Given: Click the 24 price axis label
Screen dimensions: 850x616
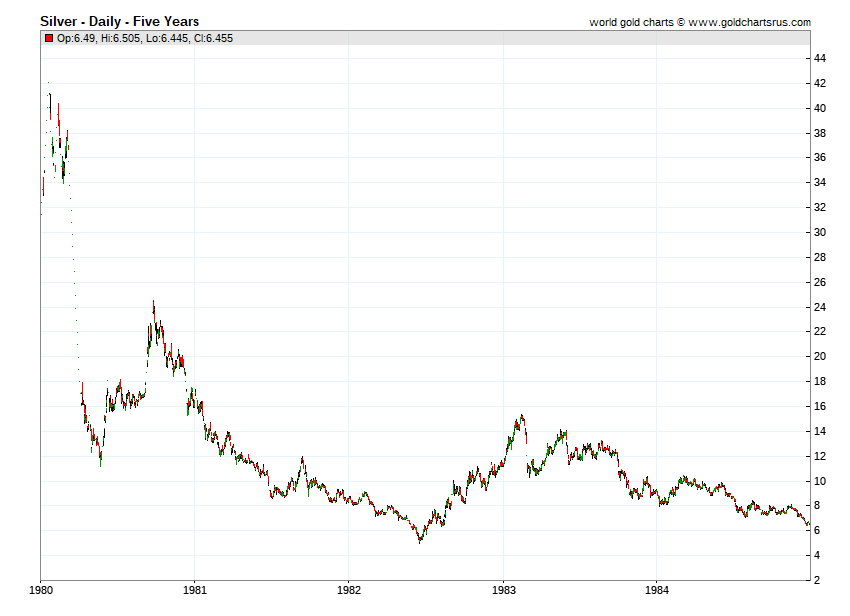Looking at the screenshot, I should pyautogui.click(x=820, y=307).
